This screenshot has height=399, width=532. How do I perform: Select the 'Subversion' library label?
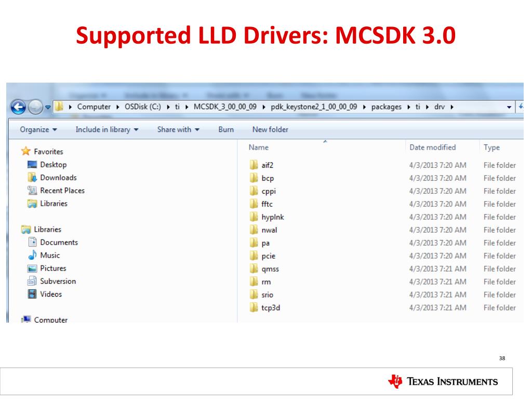pyautogui.click(x=58, y=281)
